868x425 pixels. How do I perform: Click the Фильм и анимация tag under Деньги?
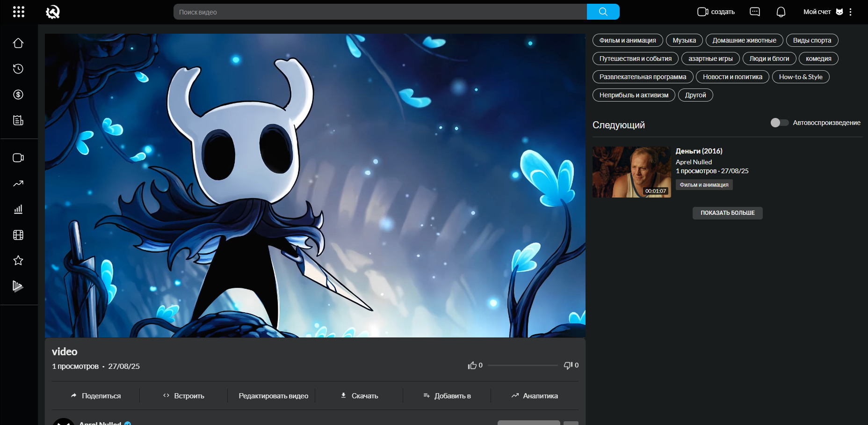tap(704, 185)
